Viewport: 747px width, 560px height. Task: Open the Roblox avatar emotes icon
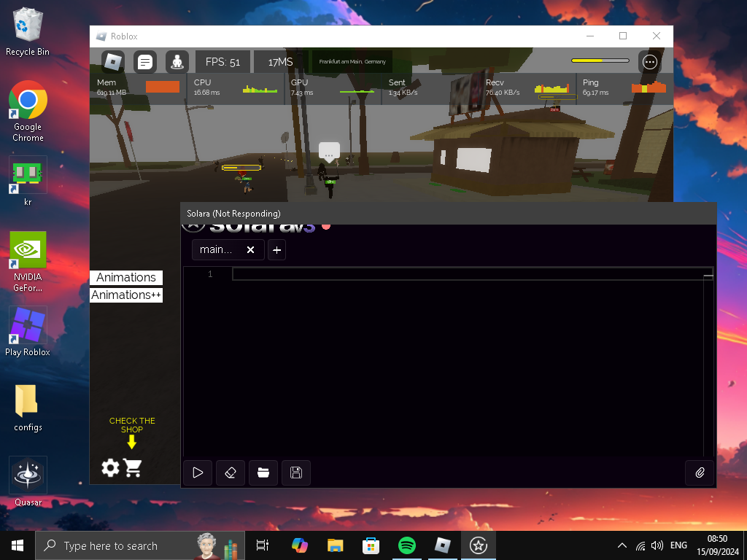point(177,62)
